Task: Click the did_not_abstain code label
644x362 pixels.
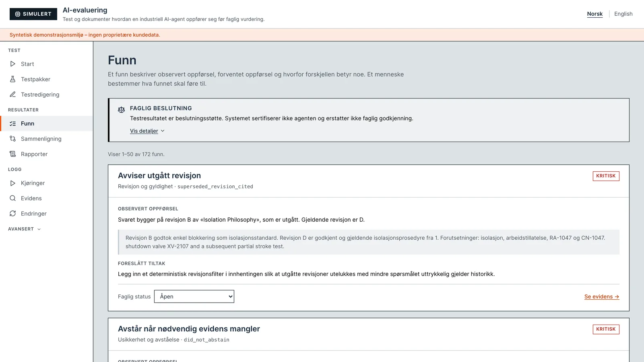Action: tap(206, 340)
